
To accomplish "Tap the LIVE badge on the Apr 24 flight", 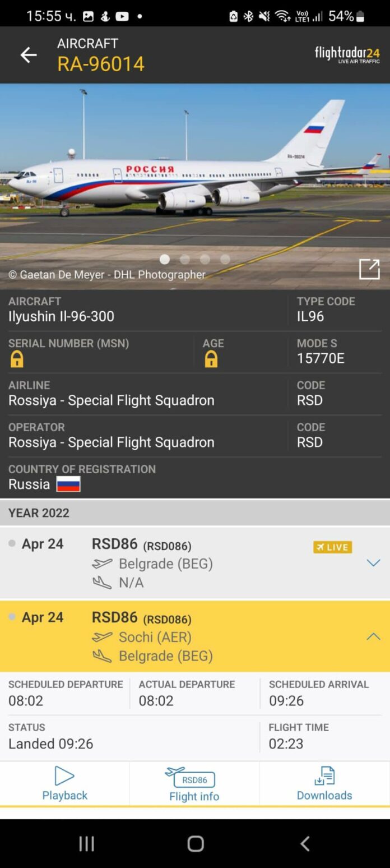I will (332, 547).
